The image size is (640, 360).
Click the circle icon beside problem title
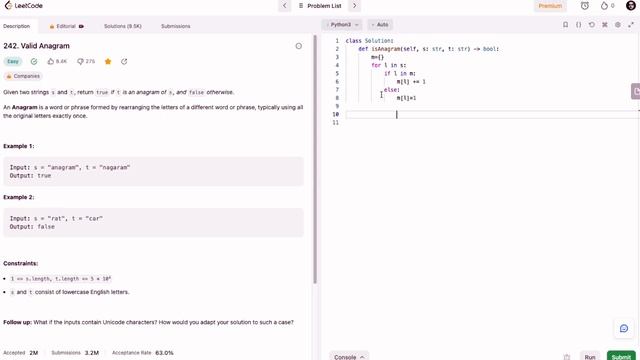pos(299,46)
